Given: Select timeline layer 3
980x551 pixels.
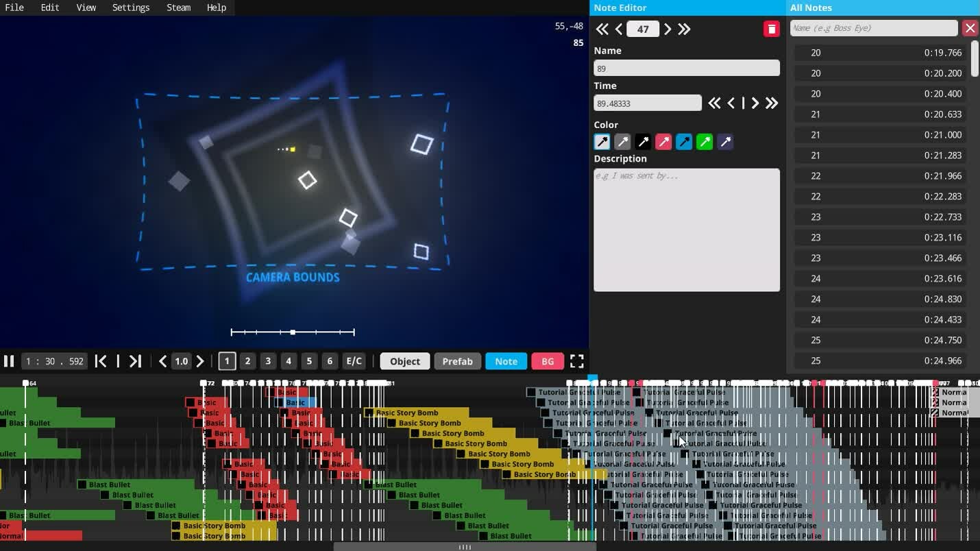Looking at the screenshot, I should (268, 361).
